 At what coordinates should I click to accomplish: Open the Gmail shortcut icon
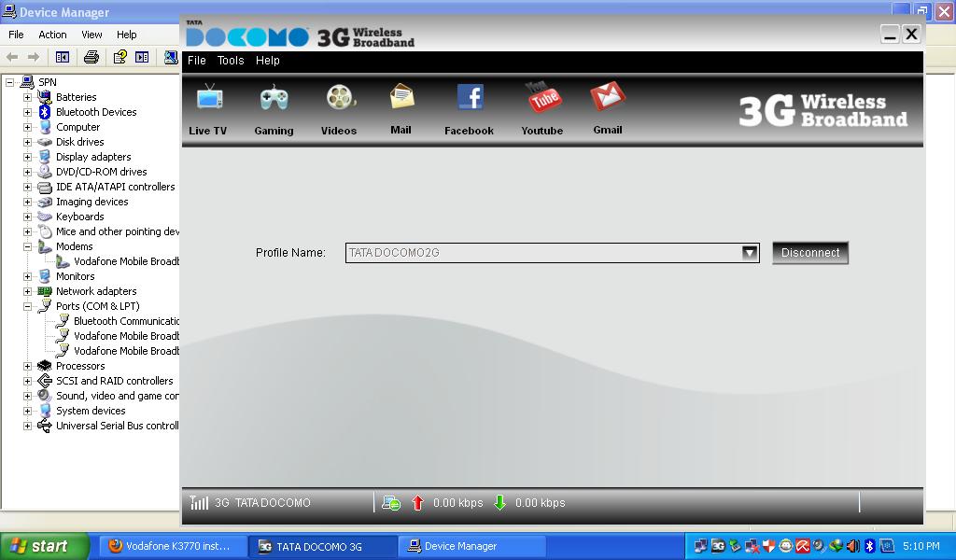608,97
